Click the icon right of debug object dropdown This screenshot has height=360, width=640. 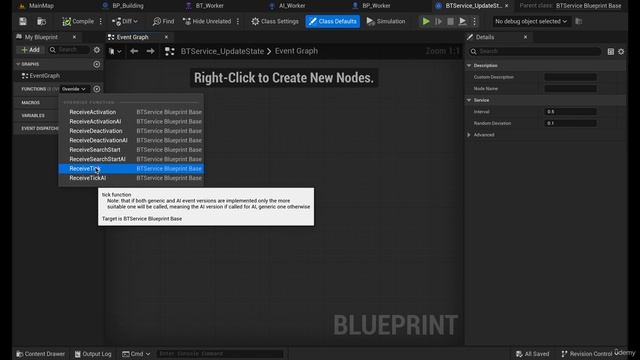click(x=578, y=21)
